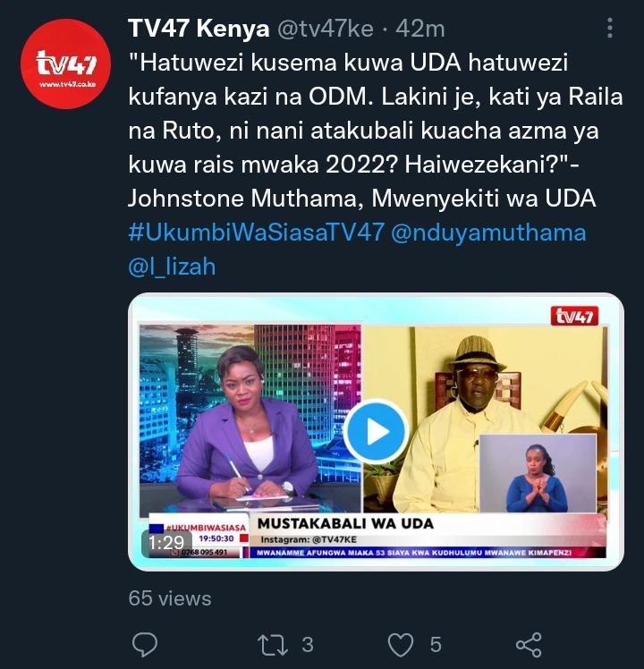Click the tweet text about Johnstone Muthama
Image resolution: width=644 pixels, height=669 pixels.
376,131
